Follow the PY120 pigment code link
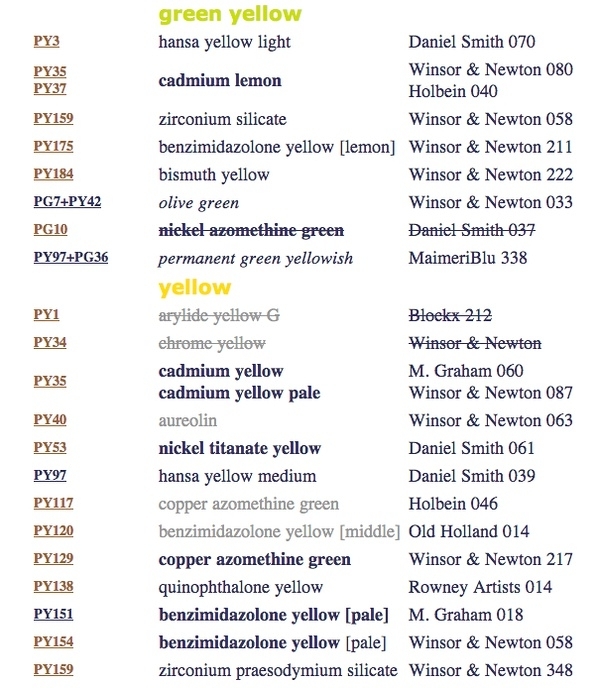The image size is (600, 688). pos(53,531)
